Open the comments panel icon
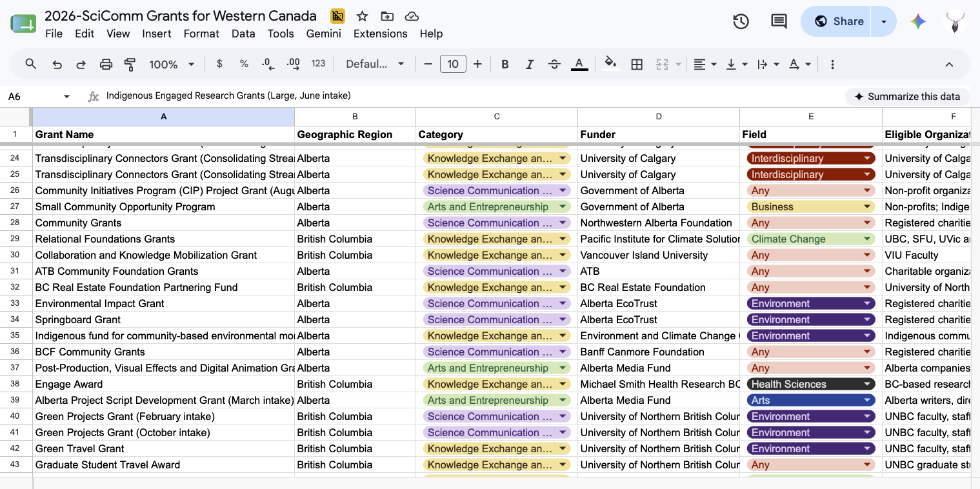980x489 pixels. 779,21
